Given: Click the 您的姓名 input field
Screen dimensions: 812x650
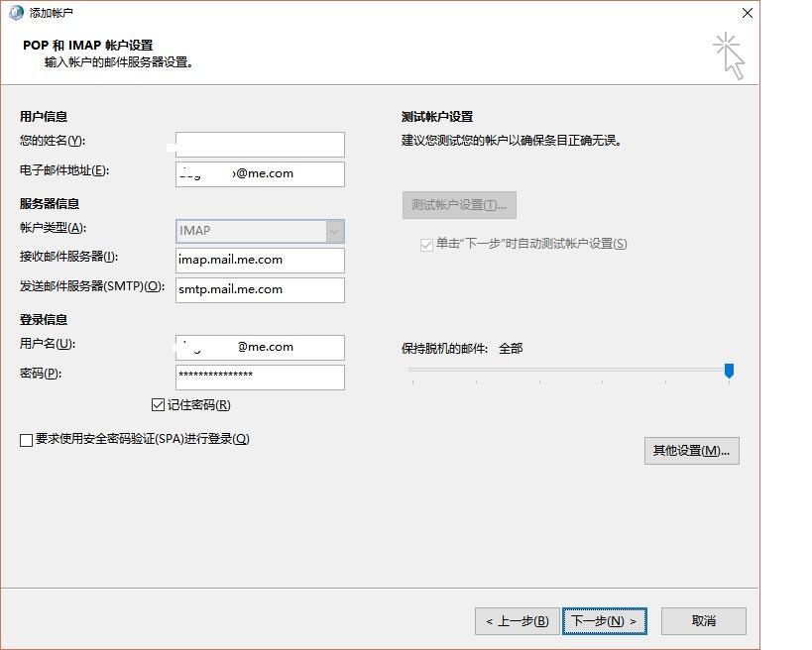Looking at the screenshot, I should tap(260, 145).
